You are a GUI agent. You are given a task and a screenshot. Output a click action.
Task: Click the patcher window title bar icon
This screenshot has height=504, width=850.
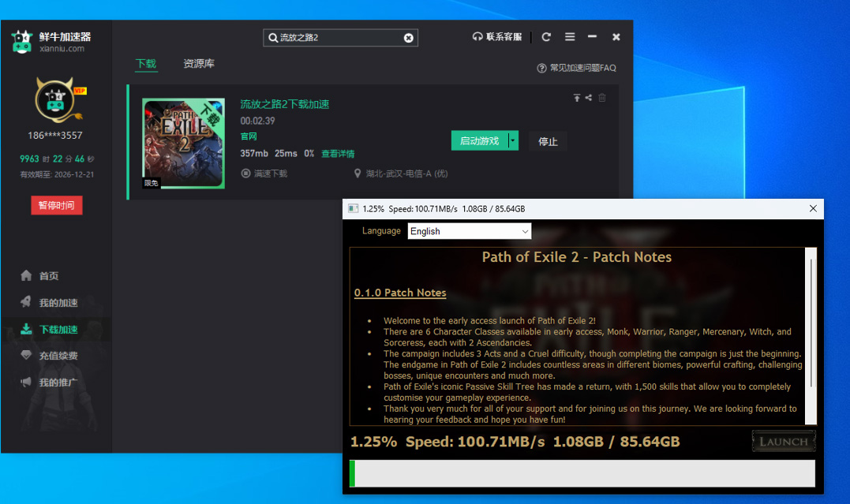pyautogui.click(x=353, y=209)
